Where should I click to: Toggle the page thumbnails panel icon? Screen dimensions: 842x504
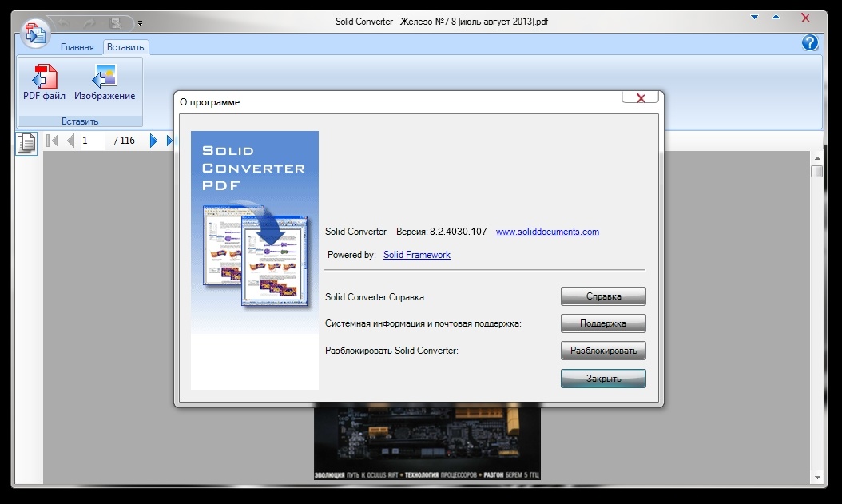pos(26,143)
